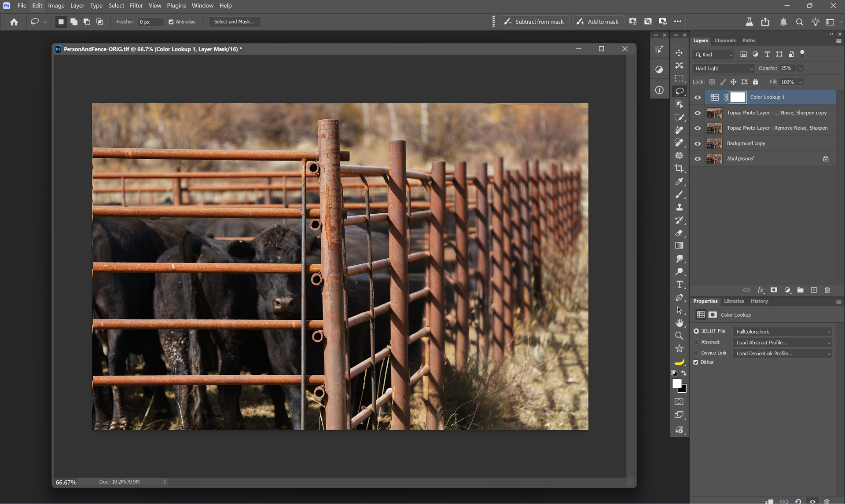
Task: Expand the FallColors.look 3DLUT dropdown
Action: [782, 332]
